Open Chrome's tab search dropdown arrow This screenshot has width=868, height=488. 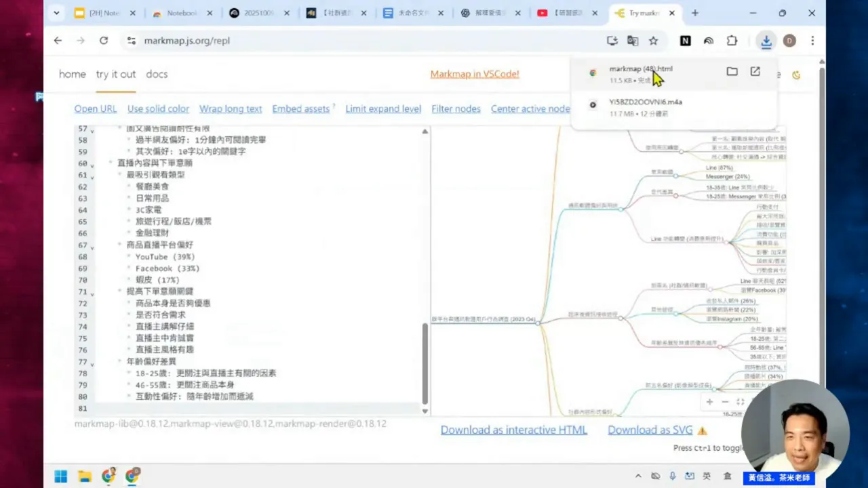coord(56,13)
